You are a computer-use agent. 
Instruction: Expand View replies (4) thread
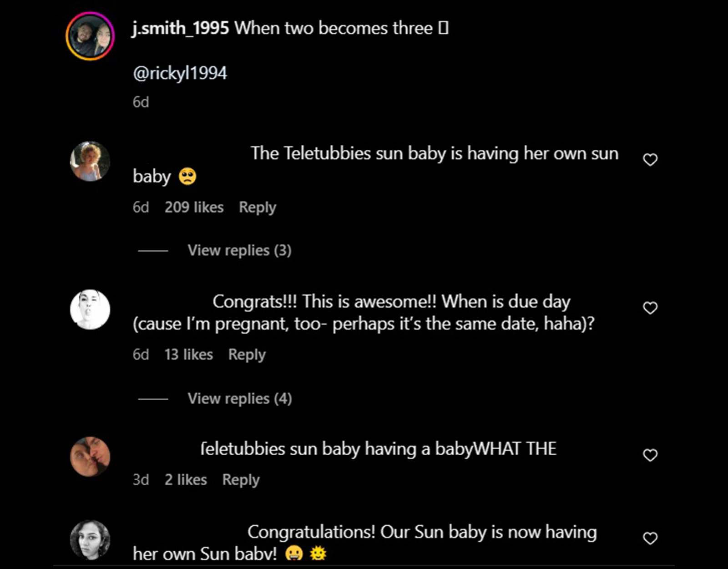pyautogui.click(x=239, y=398)
